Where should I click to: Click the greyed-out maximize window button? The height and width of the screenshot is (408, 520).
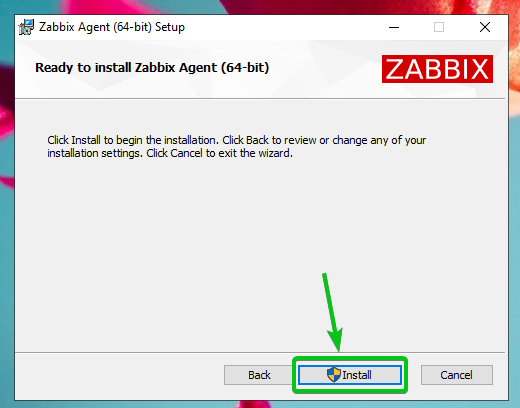(x=439, y=27)
